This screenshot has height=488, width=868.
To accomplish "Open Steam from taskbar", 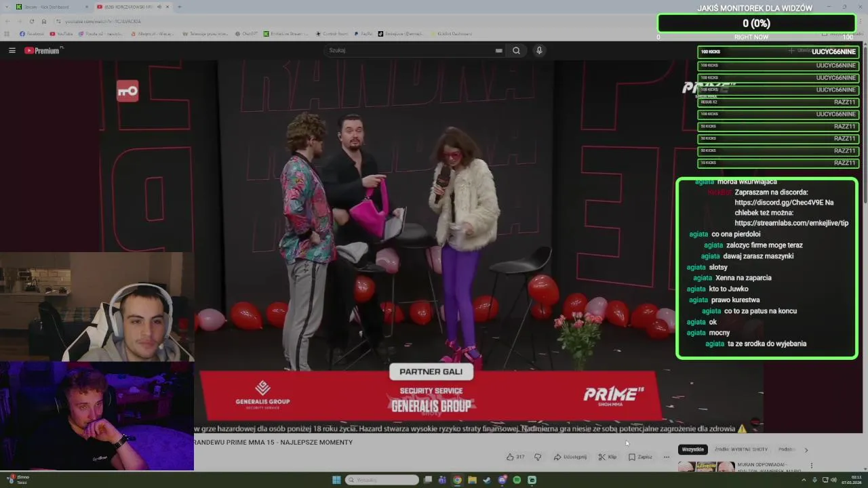I will [487, 480].
